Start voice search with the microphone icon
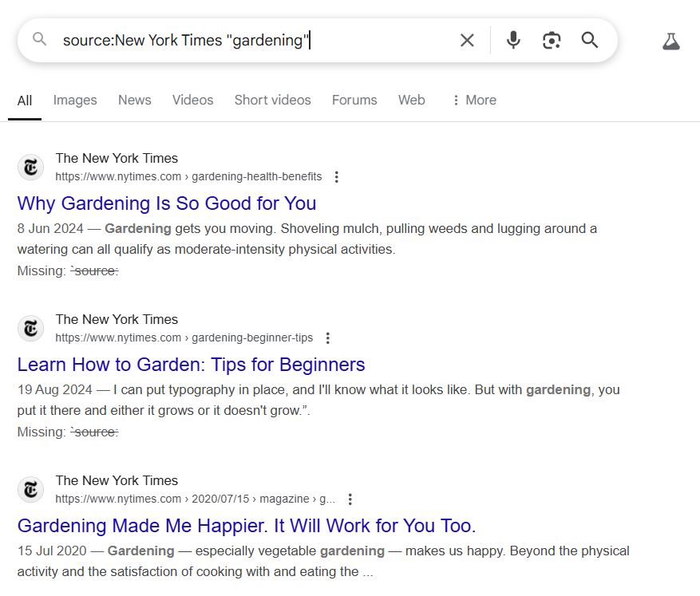The image size is (700, 596). coord(512,40)
